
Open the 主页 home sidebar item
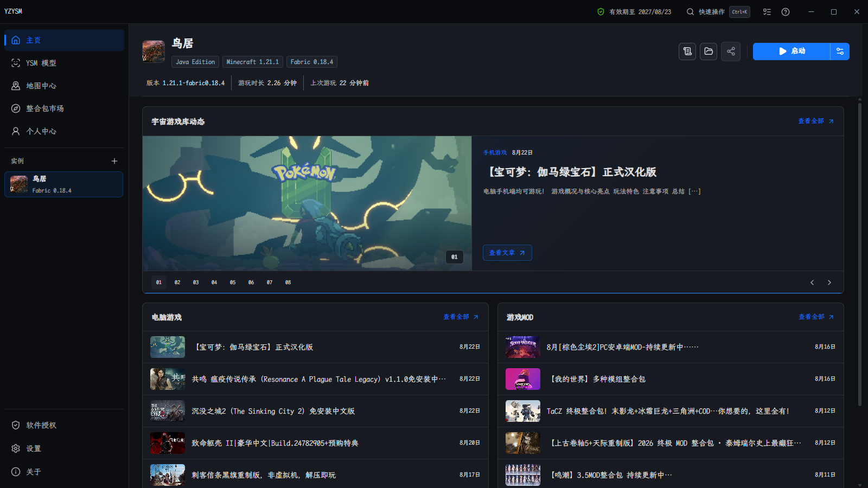[x=64, y=40]
